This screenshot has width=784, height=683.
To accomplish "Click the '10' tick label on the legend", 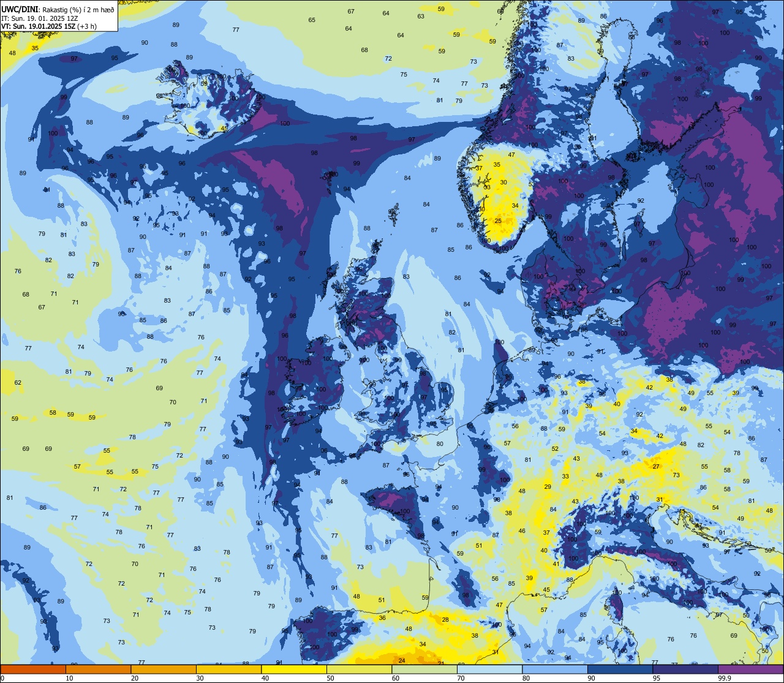I will coord(69,678).
